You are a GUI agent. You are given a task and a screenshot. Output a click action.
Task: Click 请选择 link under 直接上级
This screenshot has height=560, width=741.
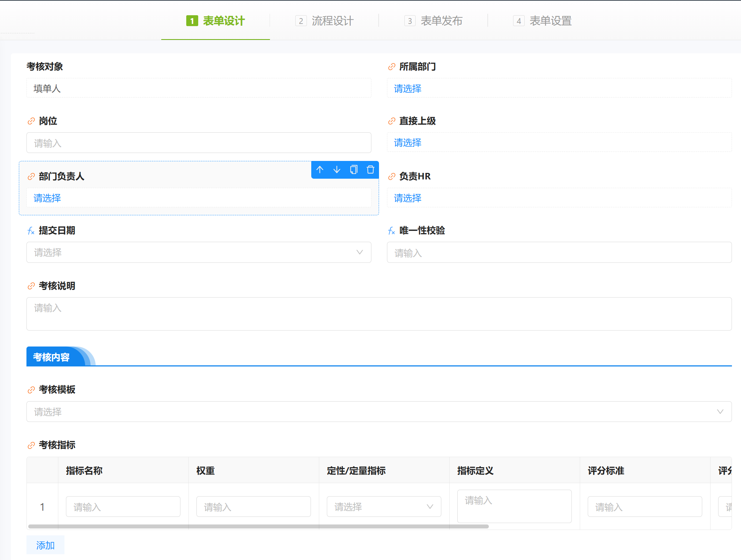coord(408,143)
